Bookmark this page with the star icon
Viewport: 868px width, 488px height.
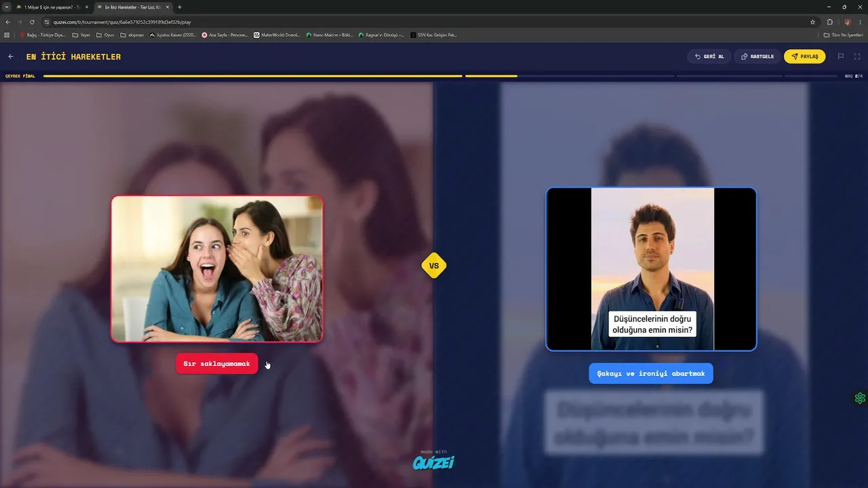812,22
